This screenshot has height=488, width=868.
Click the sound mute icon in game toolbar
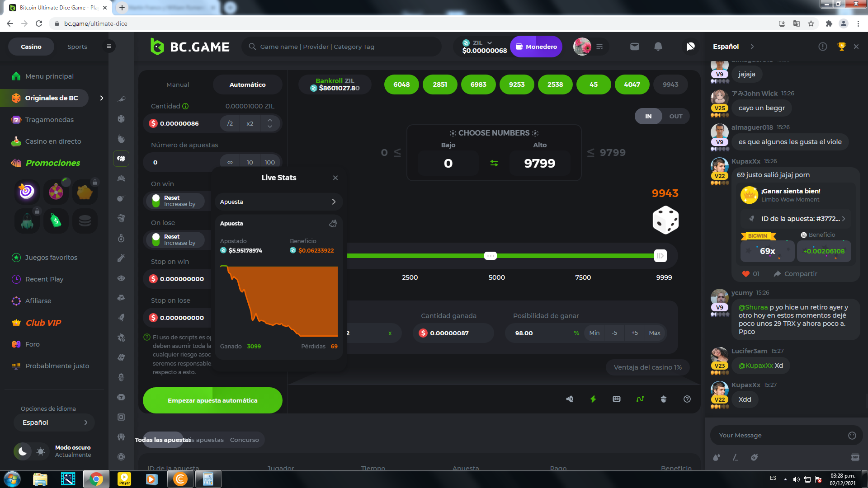(570, 399)
